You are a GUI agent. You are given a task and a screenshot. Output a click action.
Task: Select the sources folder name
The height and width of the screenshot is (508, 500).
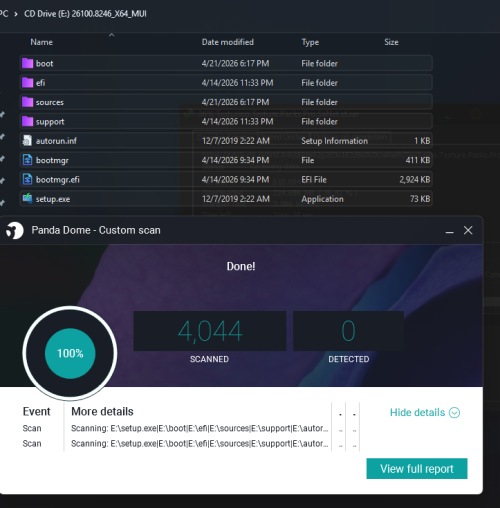[x=50, y=102]
